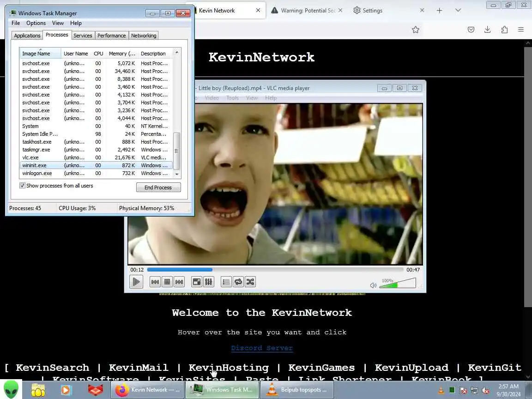Open a new Firefox tab
The height and width of the screenshot is (399, 532).
[x=439, y=11]
